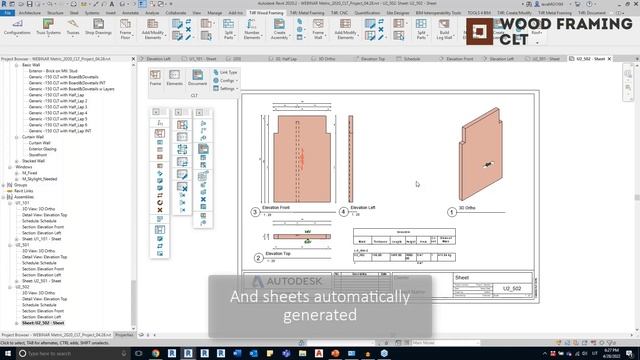Select Generic -150 CLT with Half_Lap 3
640x360 pixels.
tap(58, 107)
